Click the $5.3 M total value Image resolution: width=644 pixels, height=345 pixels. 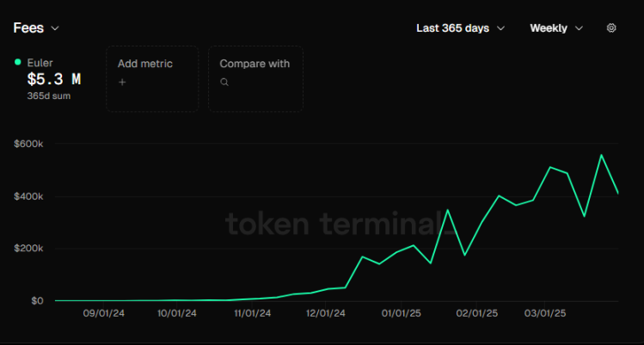click(x=54, y=79)
